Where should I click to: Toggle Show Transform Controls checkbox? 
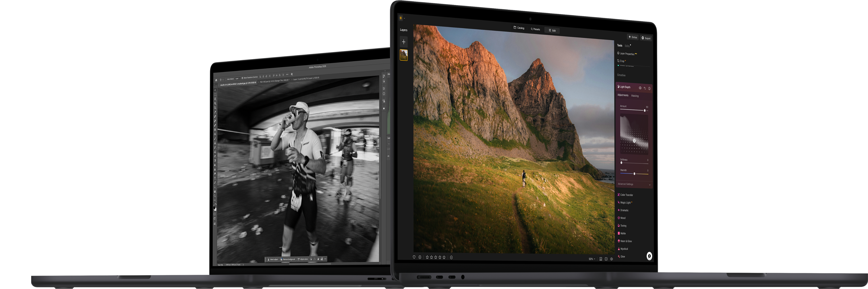point(243,78)
